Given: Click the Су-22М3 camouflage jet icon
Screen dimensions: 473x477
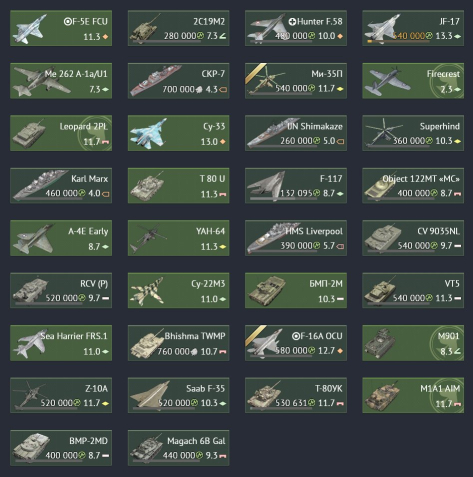Looking at the screenshot, I should click(x=147, y=290).
